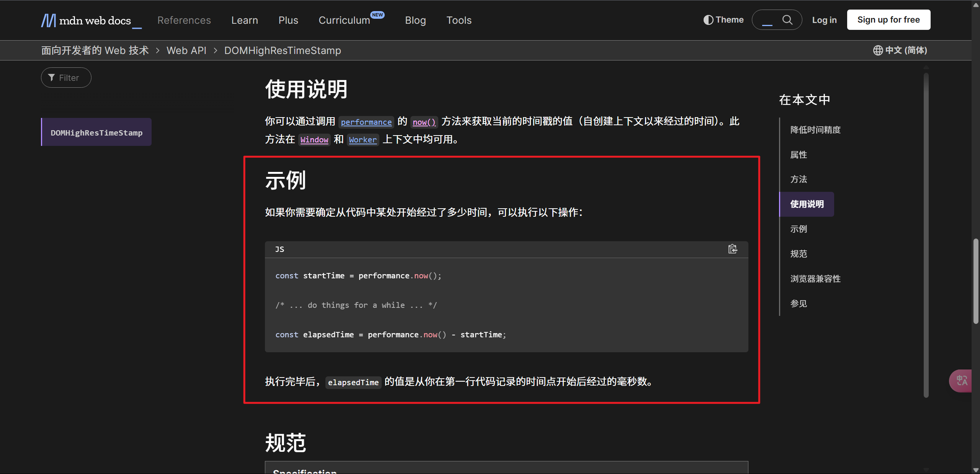Open the Curriculum page
Image resolution: width=980 pixels, height=474 pixels.
[344, 20]
